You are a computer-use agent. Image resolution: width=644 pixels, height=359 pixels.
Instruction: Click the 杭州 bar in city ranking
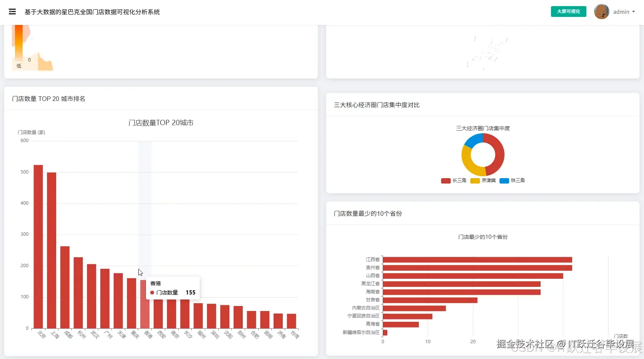click(78, 293)
